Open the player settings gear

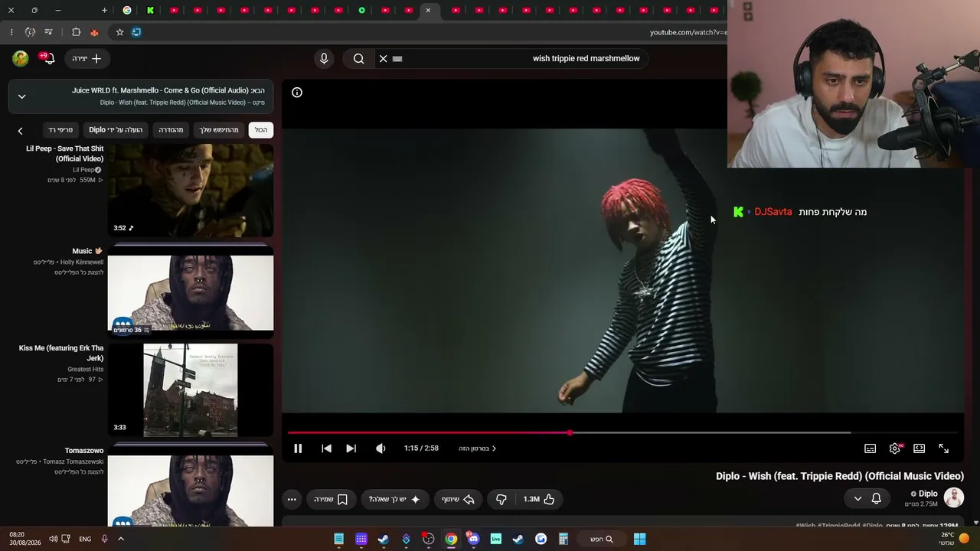point(894,448)
